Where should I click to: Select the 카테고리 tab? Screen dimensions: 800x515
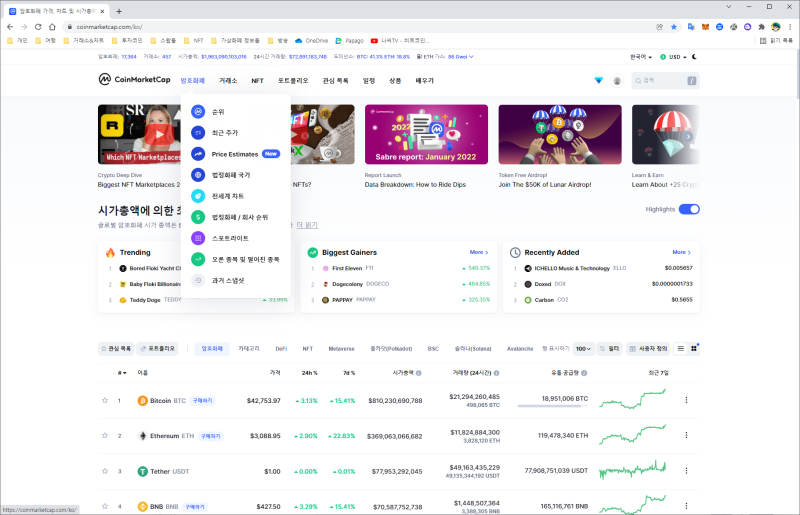[249, 349]
